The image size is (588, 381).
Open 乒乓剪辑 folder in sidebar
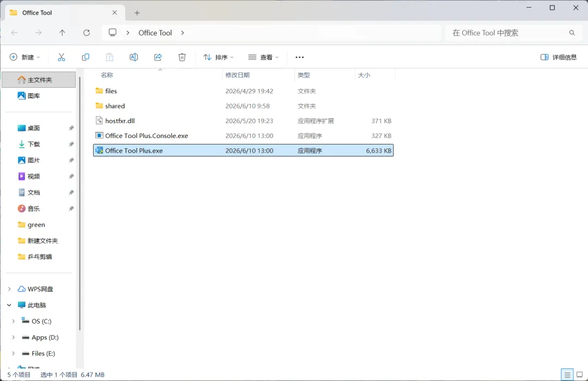[x=39, y=257]
